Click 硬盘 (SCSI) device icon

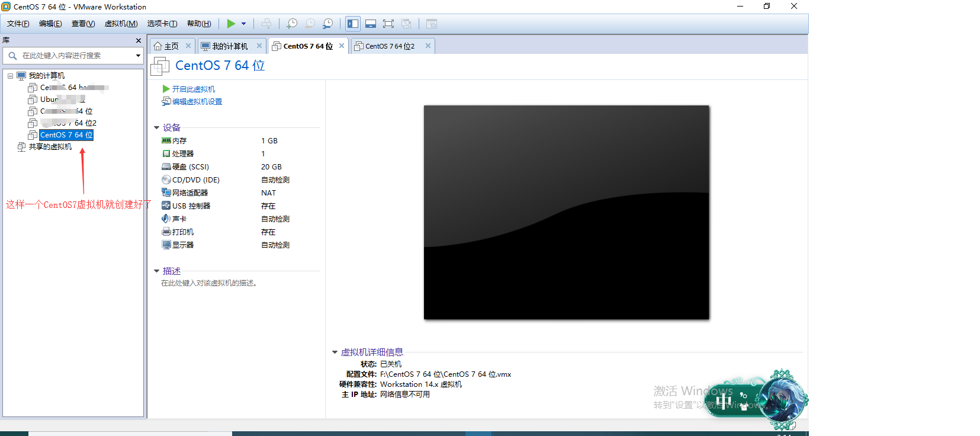click(x=166, y=167)
